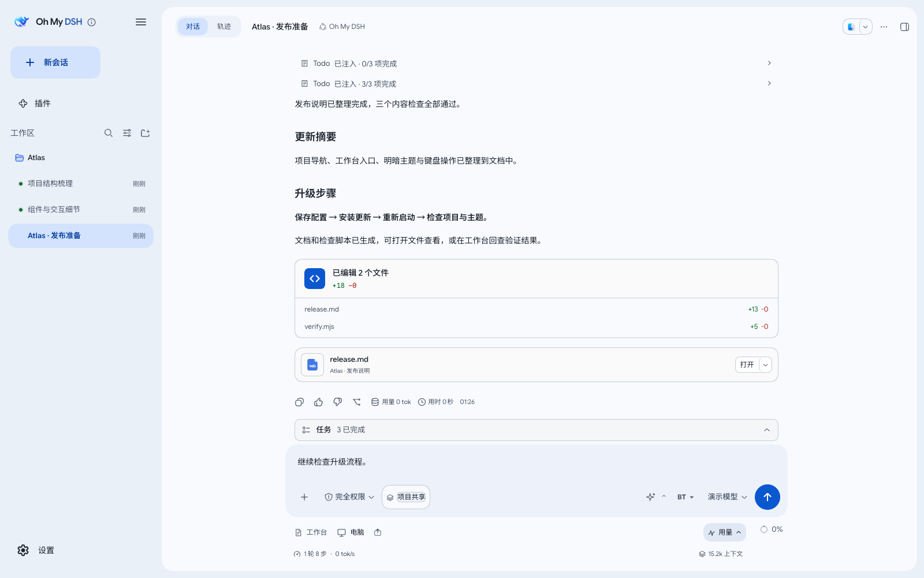
Task: Give the response a thumbs up
Action: click(318, 402)
